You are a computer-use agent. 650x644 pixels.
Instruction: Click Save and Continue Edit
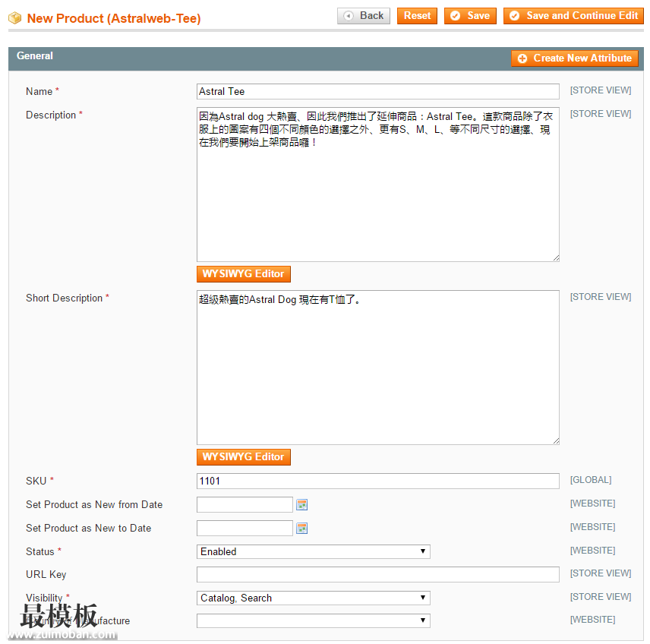click(574, 16)
